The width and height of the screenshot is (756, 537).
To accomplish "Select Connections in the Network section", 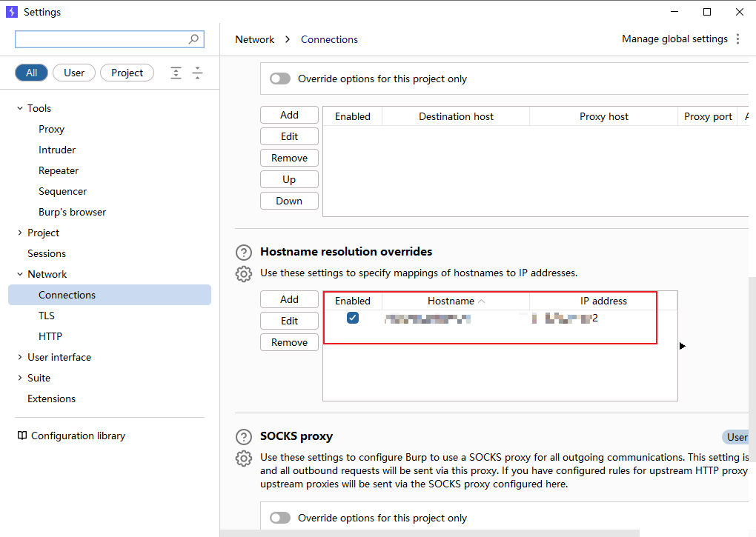I will point(110,295).
